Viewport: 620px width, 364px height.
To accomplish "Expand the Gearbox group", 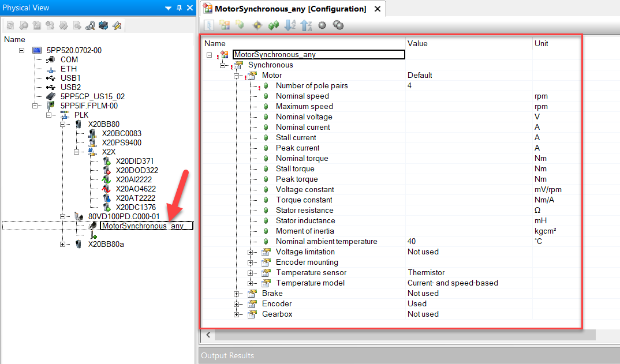I will click(x=237, y=314).
